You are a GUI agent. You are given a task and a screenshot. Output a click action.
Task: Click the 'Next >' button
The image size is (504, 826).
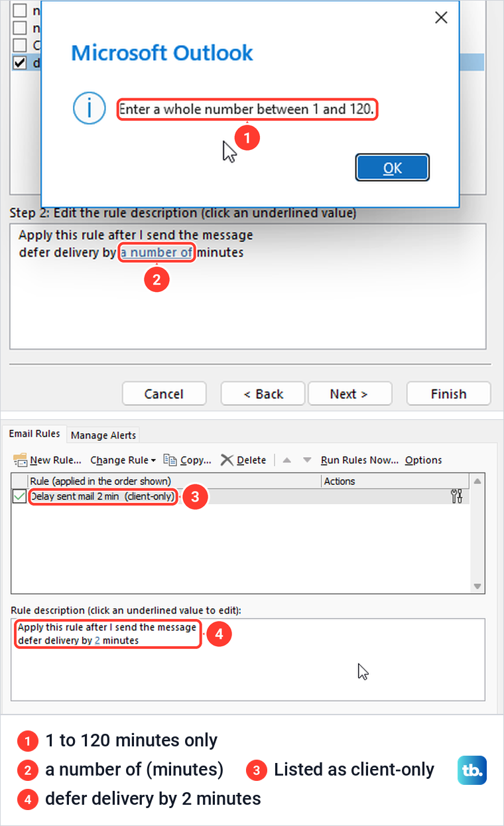click(x=349, y=393)
